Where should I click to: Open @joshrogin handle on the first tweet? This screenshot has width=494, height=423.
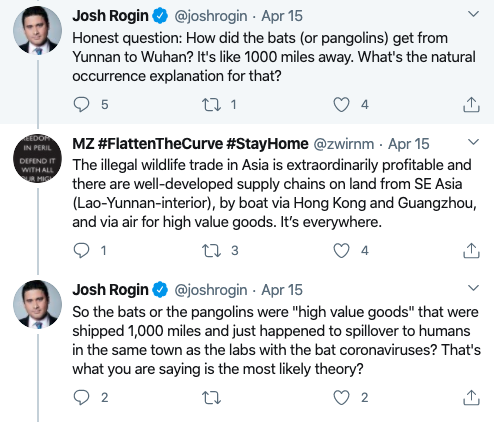click(211, 16)
